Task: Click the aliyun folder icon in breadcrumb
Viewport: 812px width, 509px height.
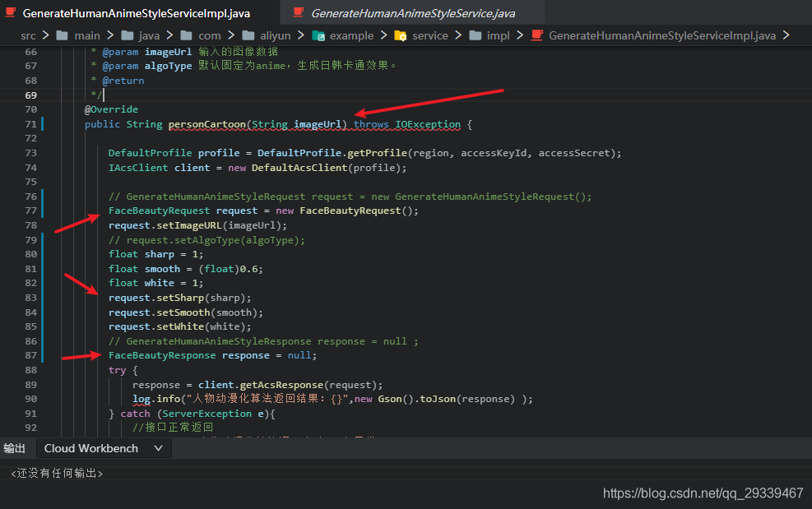Action: [248, 35]
